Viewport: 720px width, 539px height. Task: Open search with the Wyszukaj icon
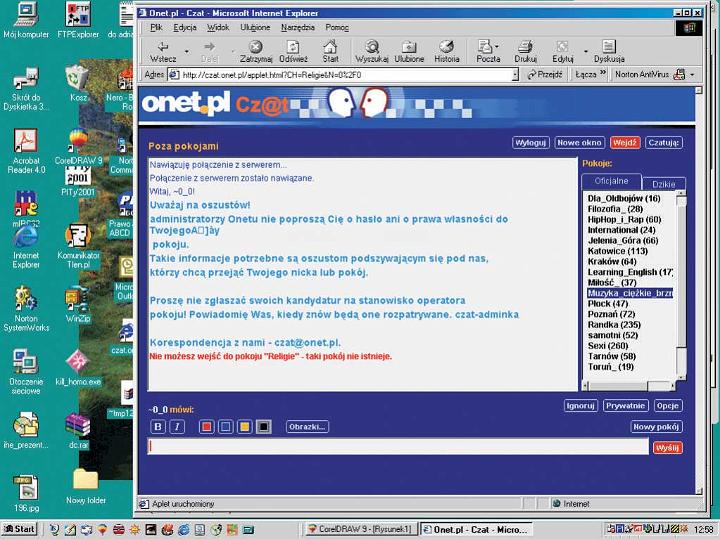click(372, 51)
